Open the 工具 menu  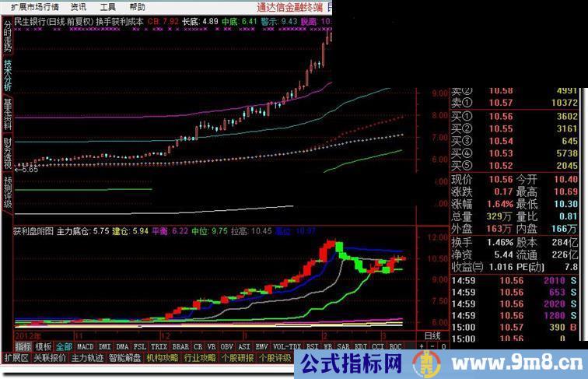108,6
